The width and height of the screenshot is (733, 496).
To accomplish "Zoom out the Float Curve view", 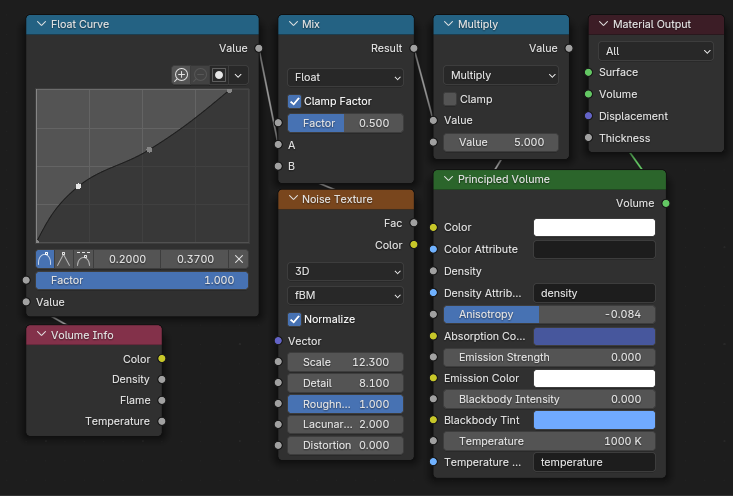I will [200, 75].
